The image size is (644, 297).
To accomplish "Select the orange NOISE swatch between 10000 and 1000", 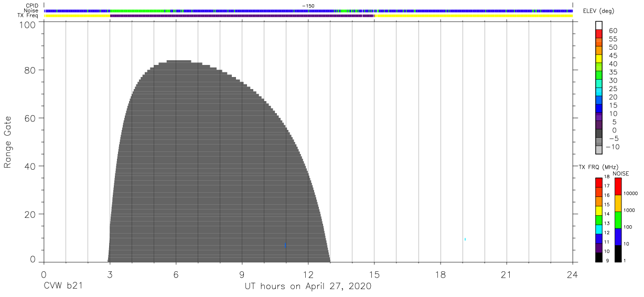I will (x=618, y=203).
